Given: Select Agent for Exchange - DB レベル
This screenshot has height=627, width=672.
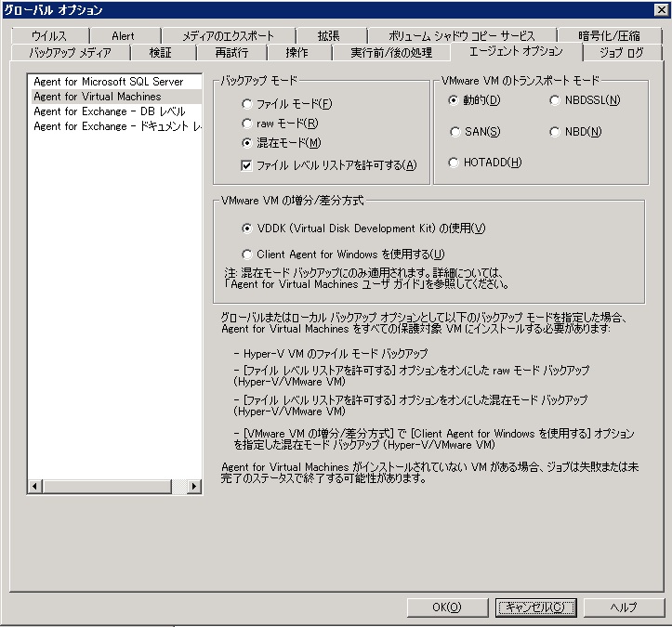Looking at the screenshot, I should [x=109, y=111].
